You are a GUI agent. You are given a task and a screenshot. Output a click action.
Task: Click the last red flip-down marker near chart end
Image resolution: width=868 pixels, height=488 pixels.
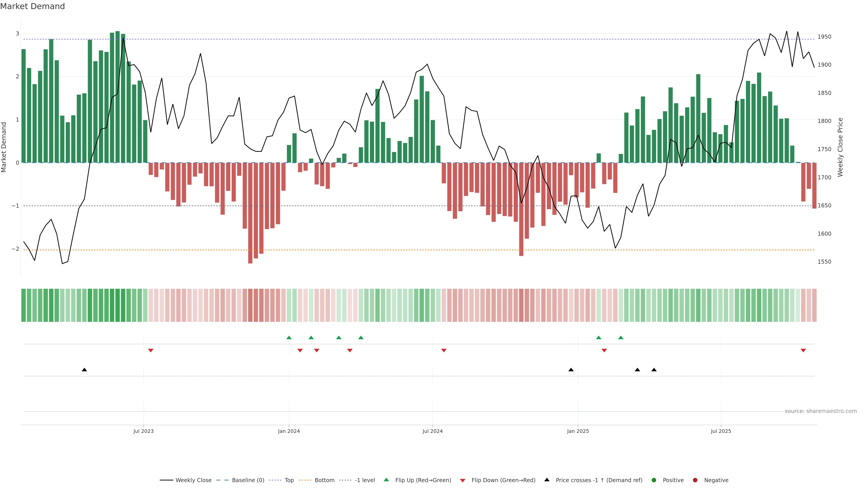(x=803, y=351)
